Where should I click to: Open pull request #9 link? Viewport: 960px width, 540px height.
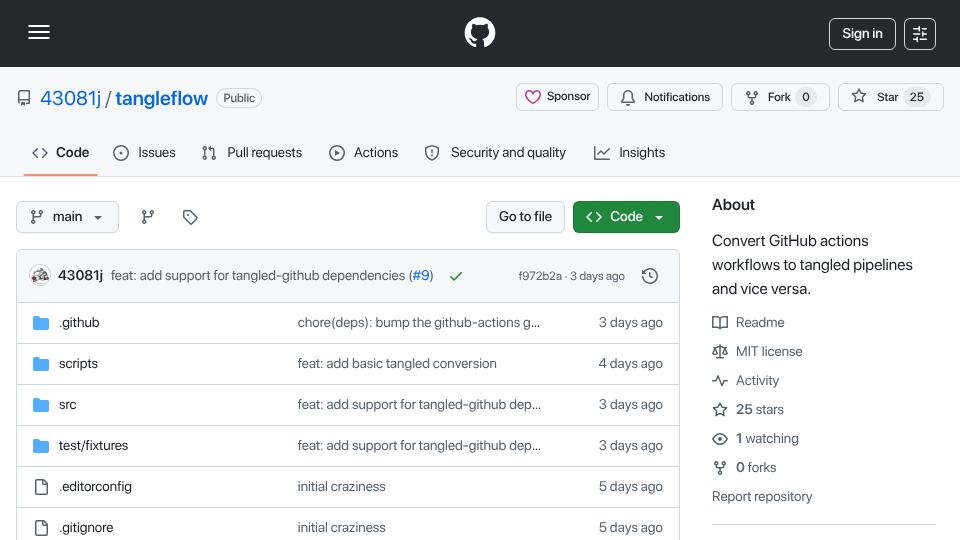[x=422, y=276]
